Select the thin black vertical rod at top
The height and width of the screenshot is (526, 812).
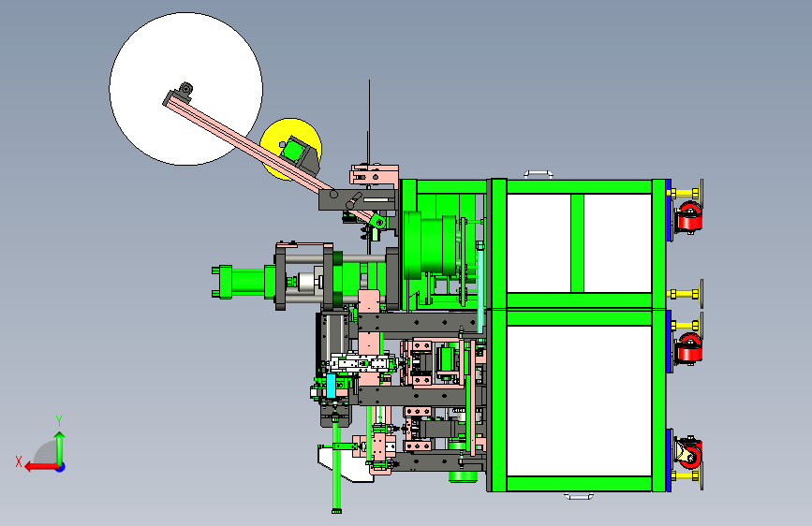(x=369, y=123)
